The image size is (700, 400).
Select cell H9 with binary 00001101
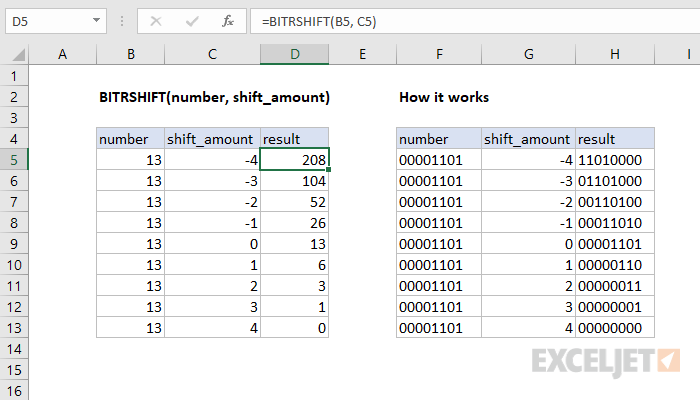(615, 244)
